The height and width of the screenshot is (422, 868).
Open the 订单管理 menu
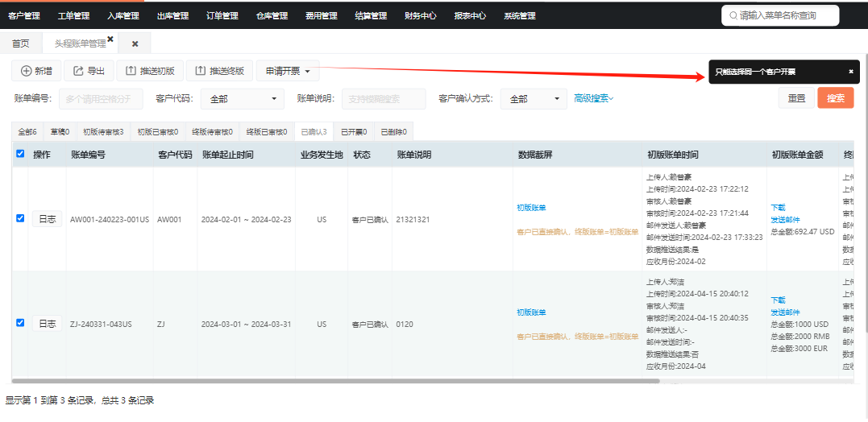click(222, 16)
